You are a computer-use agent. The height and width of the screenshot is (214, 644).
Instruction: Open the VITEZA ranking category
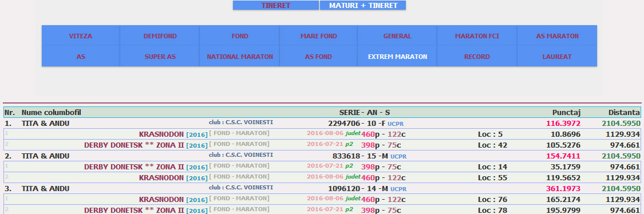pyautogui.click(x=81, y=36)
